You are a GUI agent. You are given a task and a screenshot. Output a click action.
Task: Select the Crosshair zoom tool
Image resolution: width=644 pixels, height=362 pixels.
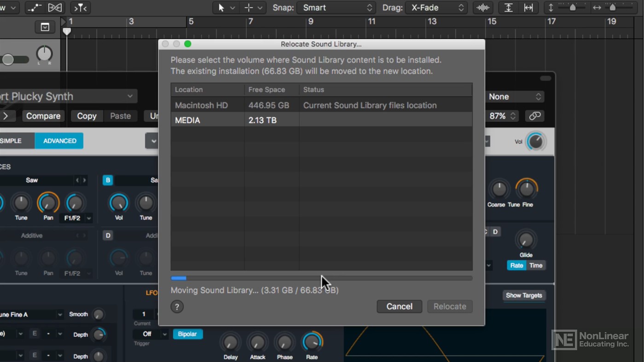click(x=248, y=7)
